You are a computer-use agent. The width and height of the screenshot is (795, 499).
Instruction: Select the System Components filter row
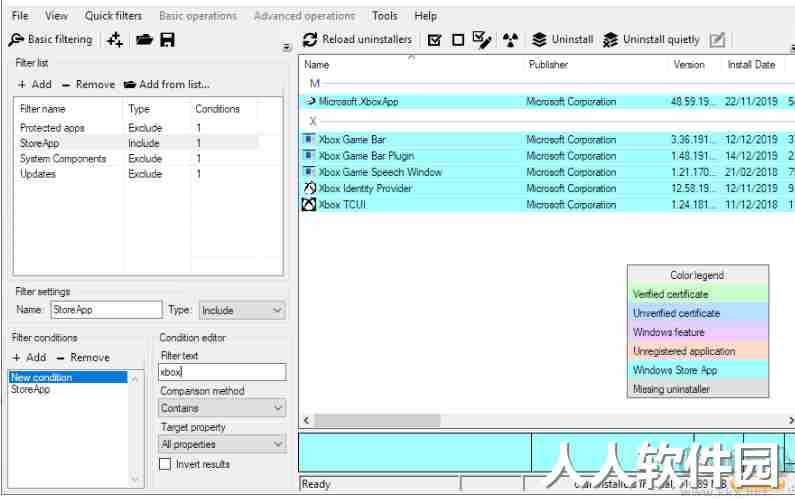point(137,158)
